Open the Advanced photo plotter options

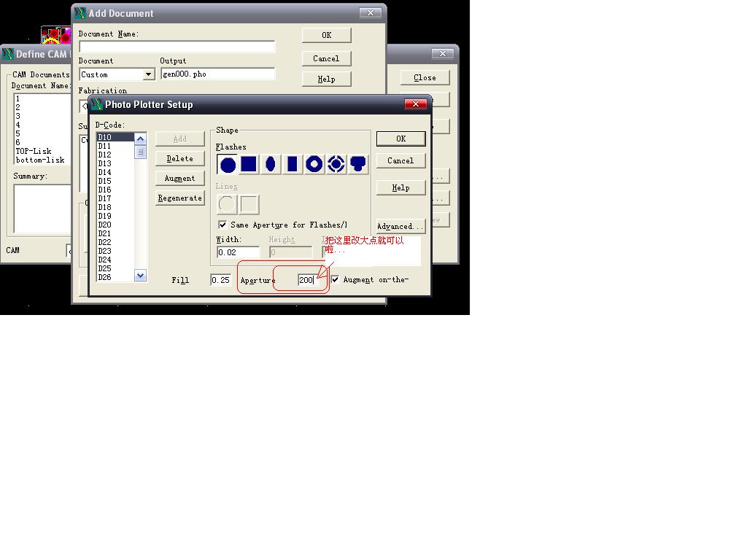click(x=400, y=226)
